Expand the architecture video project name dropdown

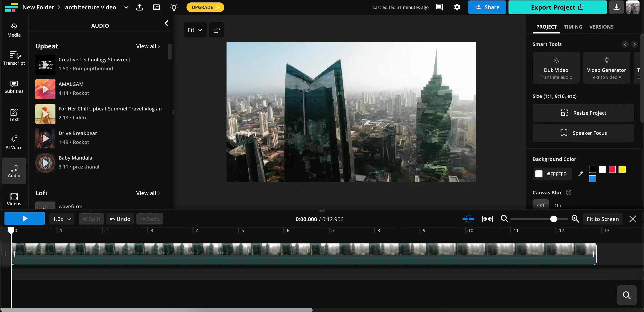[x=126, y=7]
